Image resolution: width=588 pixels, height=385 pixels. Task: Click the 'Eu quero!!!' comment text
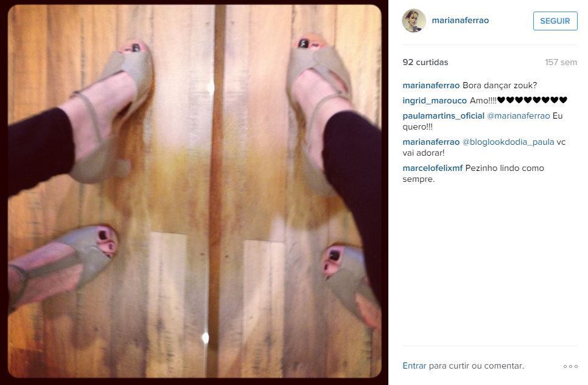pos(483,121)
